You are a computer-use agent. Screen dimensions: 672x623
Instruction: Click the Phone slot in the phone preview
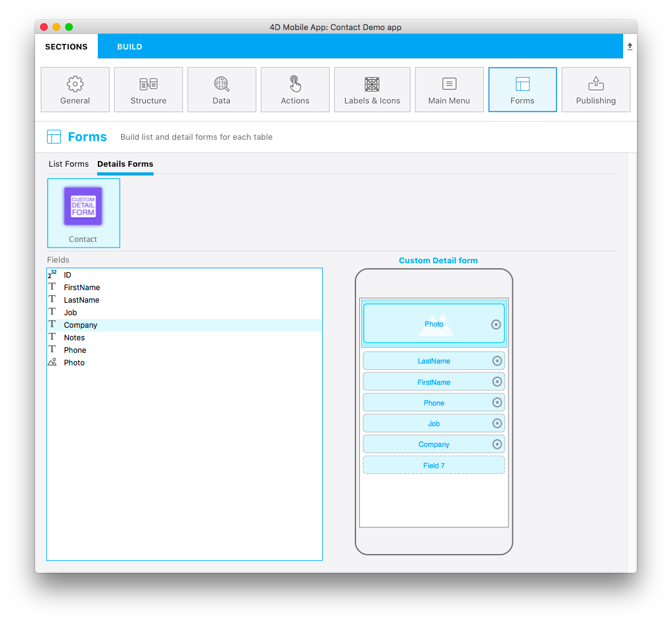tap(434, 402)
